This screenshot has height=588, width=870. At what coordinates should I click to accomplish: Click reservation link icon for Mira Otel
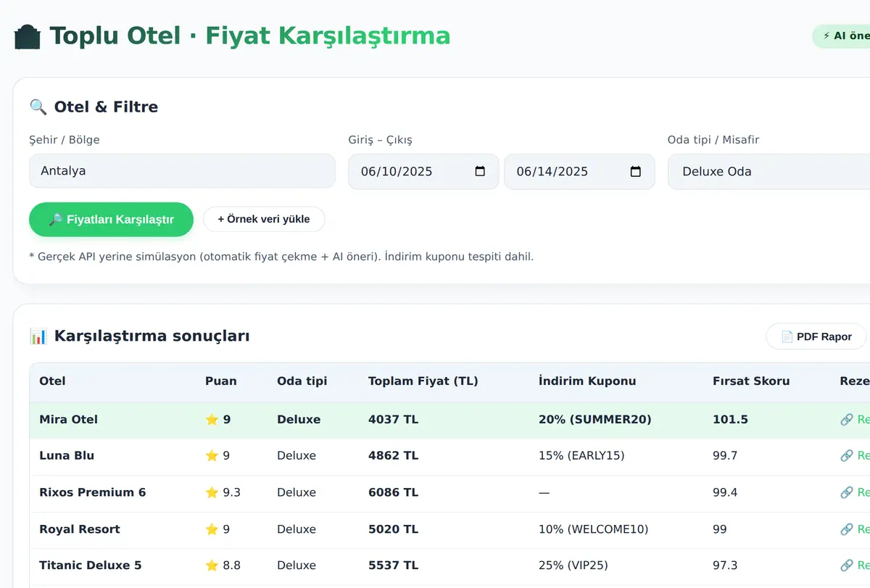(846, 420)
